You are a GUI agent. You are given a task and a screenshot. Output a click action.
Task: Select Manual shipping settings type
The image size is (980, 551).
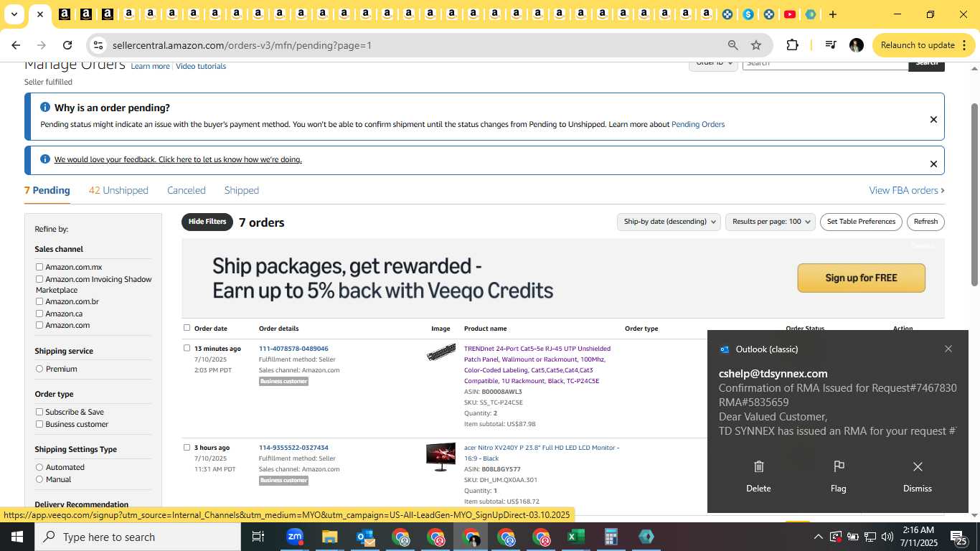click(39, 479)
